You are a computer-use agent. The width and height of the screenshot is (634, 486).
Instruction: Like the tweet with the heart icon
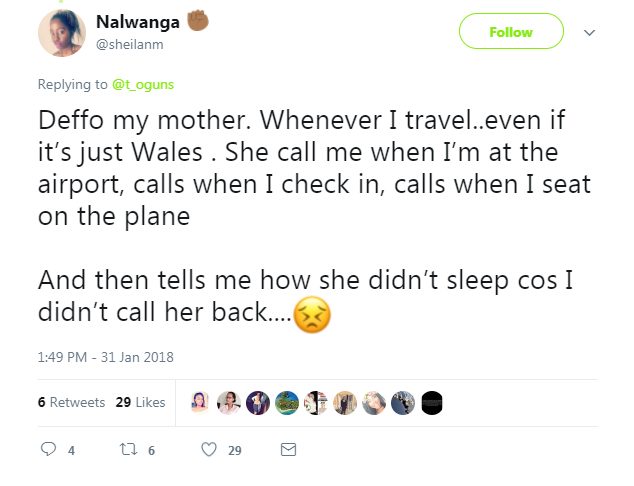(x=209, y=450)
